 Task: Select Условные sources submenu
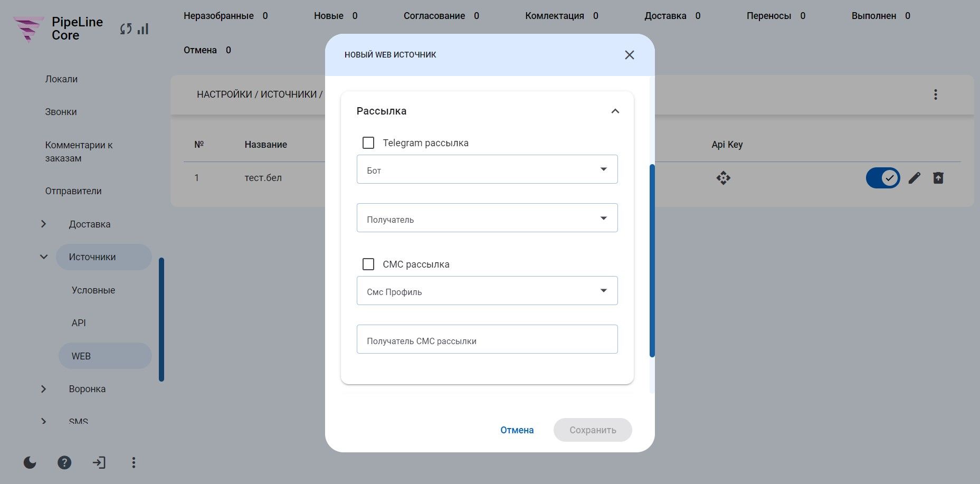tap(93, 290)
